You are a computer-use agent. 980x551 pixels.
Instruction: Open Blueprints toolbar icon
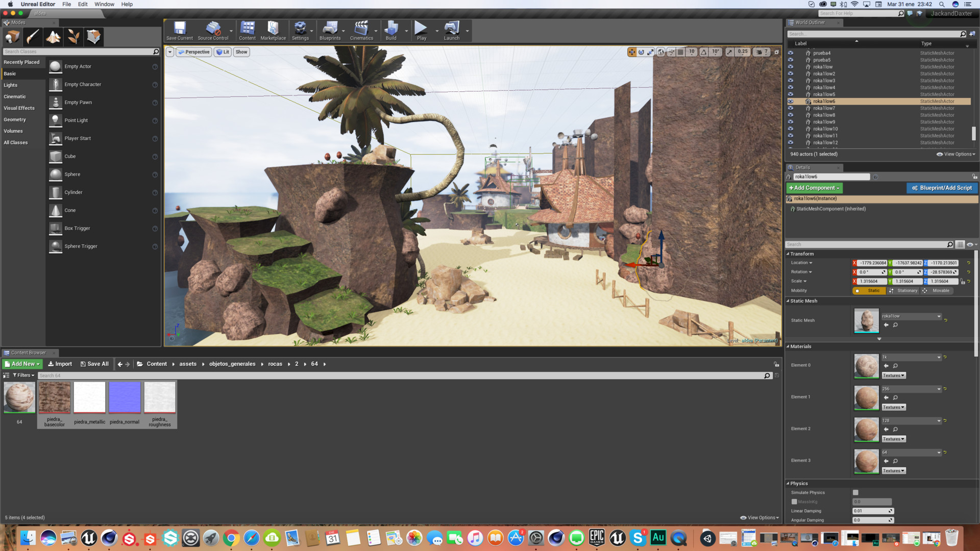[330, 31]
